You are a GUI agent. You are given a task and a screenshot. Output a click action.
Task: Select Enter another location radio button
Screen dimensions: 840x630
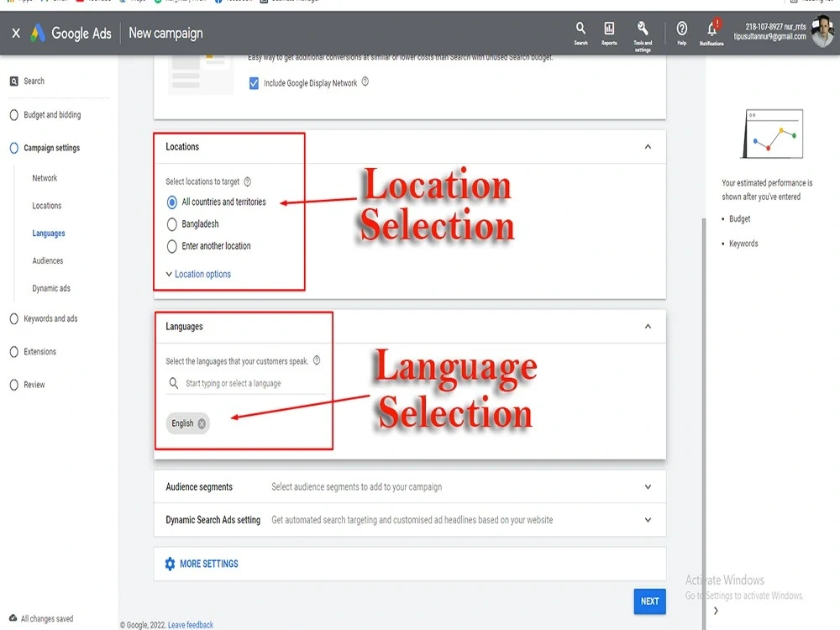tap(172, 246)
